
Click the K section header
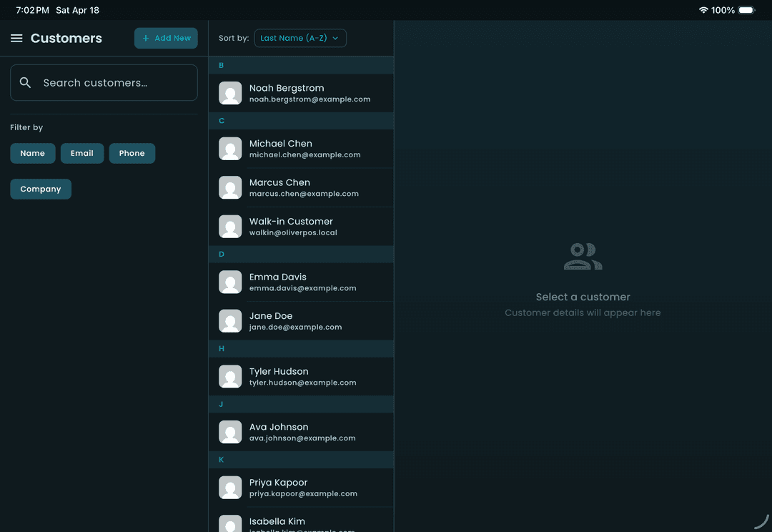click(x=302, y=460)
